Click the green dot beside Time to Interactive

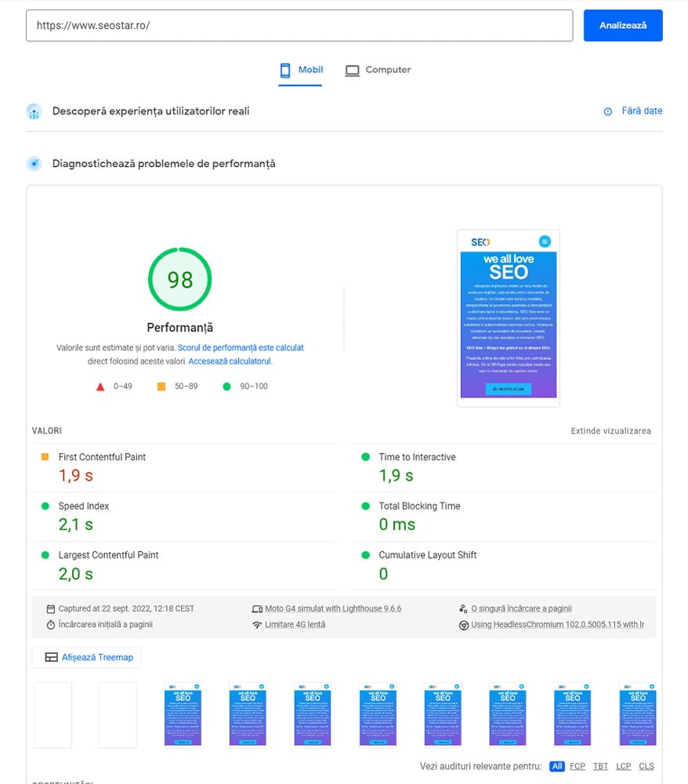coord(365,456)
